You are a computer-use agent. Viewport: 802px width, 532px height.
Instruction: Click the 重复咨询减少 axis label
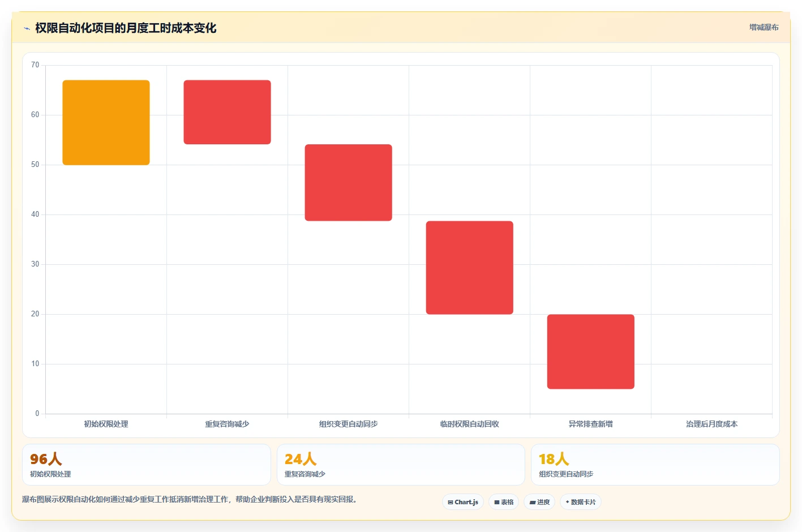tap(227, 424)
